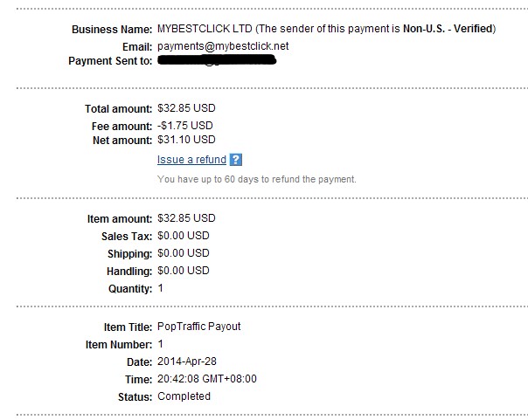The height and width of the screenshot is (420, 528).
Task: Select the Quantity value 1
Action: point(160,288)
